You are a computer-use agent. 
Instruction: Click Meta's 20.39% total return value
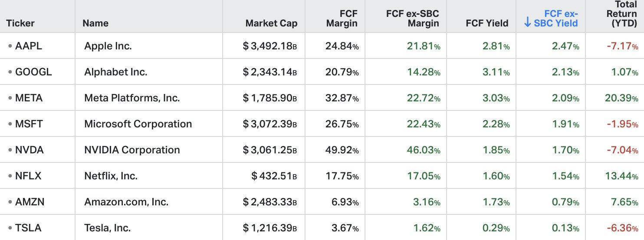click(621, 98)
